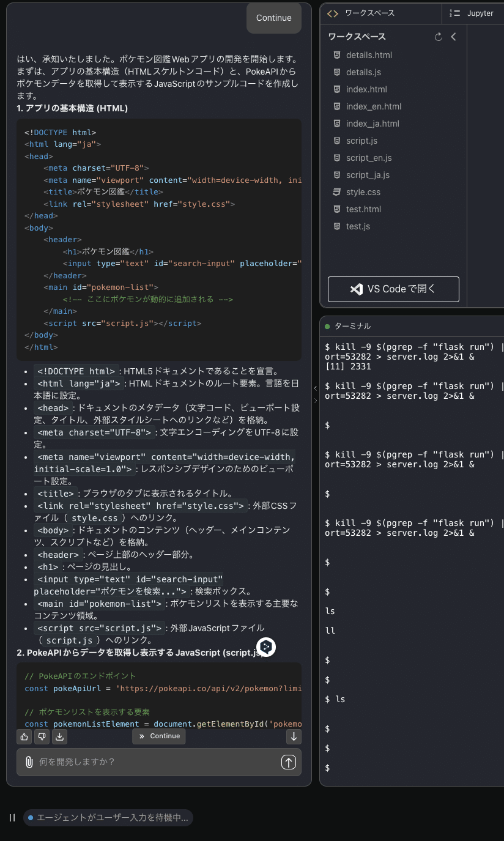Give a thumbs up to the response
This screenshot has width=504, height=841.
pyautogui.click(x=24, y=736)
